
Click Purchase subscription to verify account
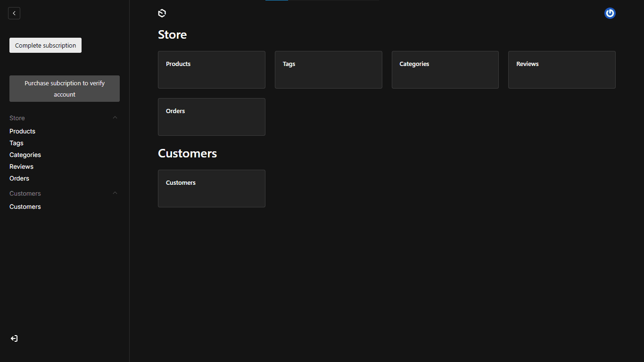(x=65, y=89)
